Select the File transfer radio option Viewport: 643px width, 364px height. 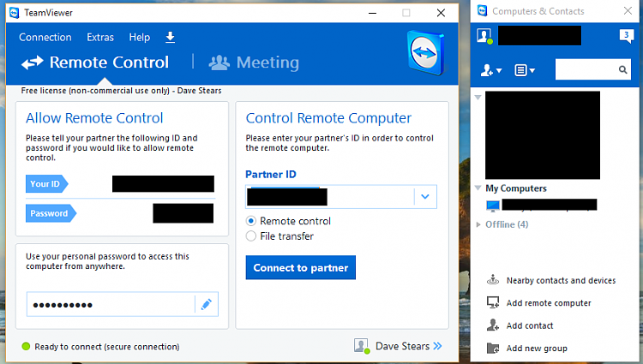coord(250,236)
